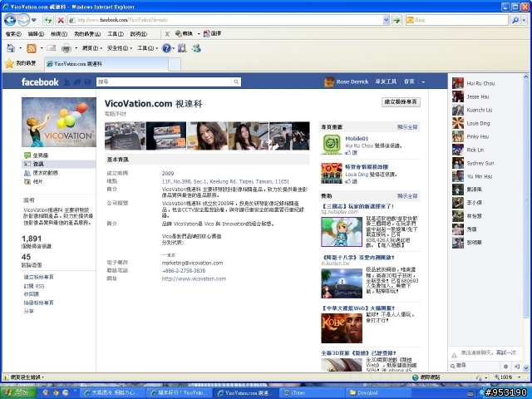This screenshot has width=532, height=399.
Task: Click the green Go arrow beside address bar
Action: [397, 20]
